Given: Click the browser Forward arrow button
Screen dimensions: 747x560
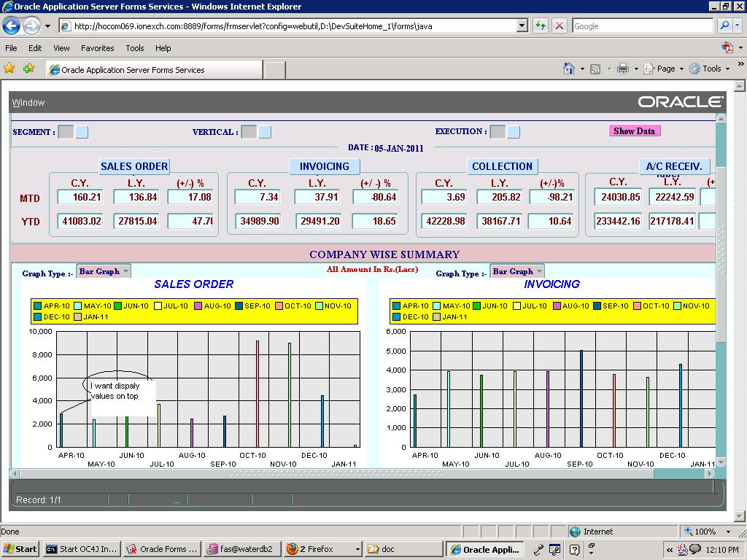Looking at the screenshot, I should click(x=31, y=26).
